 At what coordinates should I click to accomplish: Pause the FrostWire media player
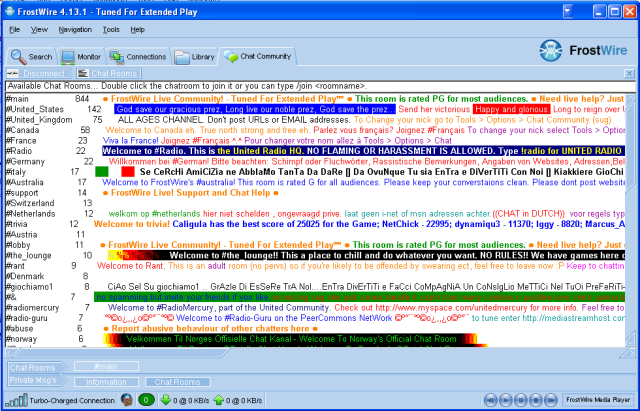520,400
